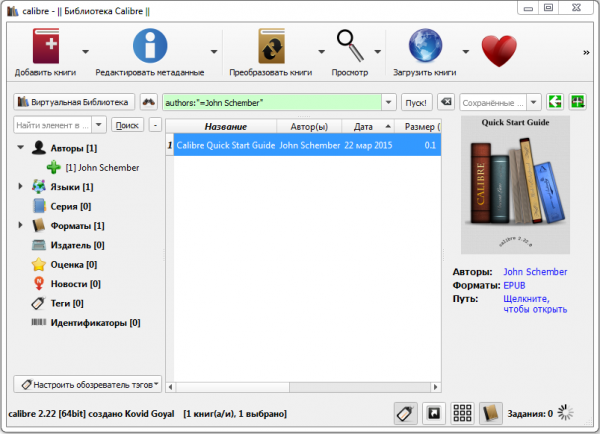Clear the search with the erase icon

coord(446,102)
